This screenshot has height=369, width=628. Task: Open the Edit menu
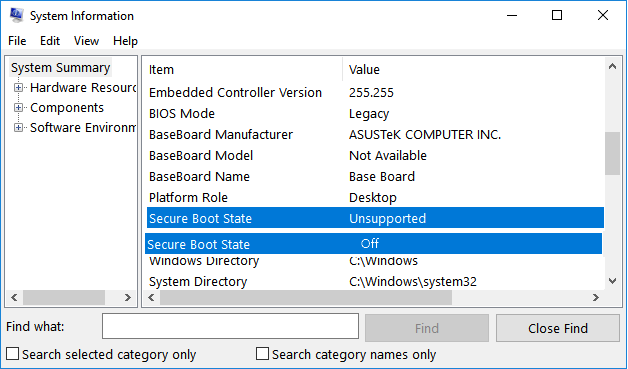click(50, 41)
